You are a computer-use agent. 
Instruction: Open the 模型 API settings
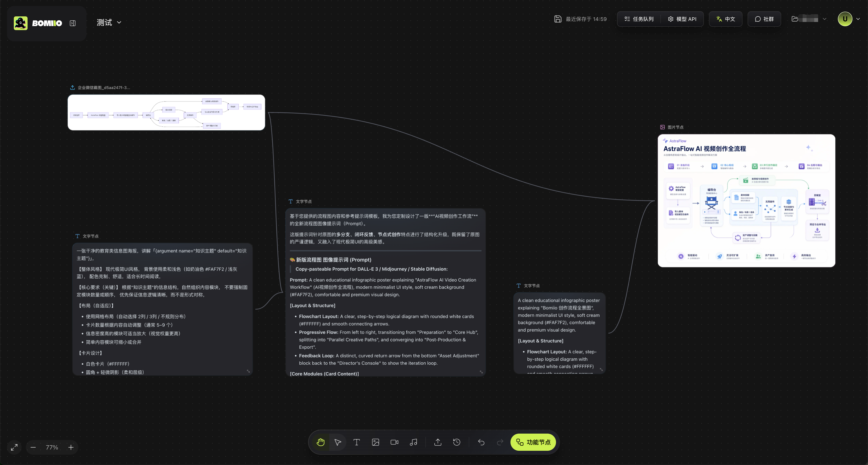(682, 19)
